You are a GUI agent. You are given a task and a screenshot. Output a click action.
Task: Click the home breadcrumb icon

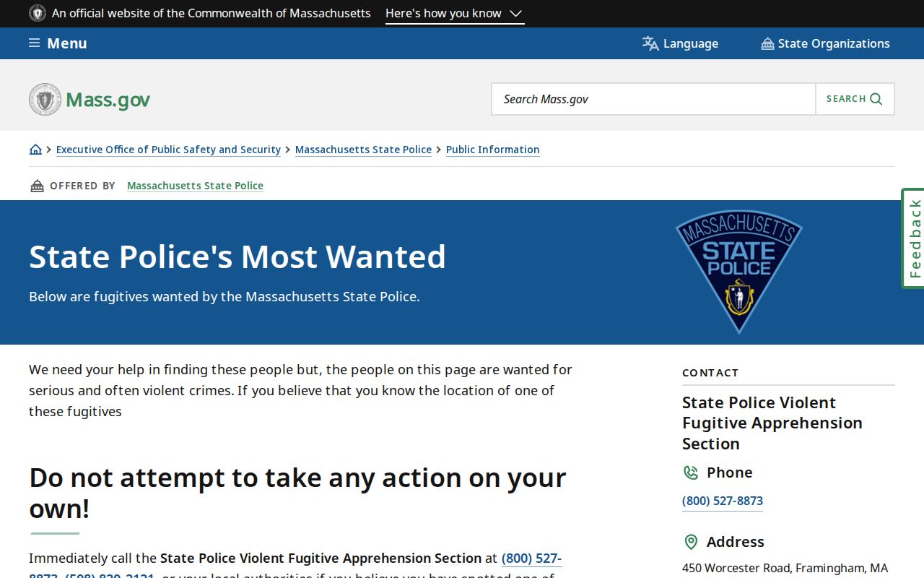coord(35,150)
